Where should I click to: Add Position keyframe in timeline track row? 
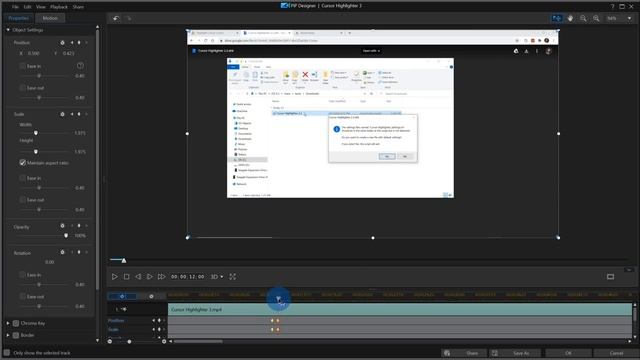click(159, 320)
